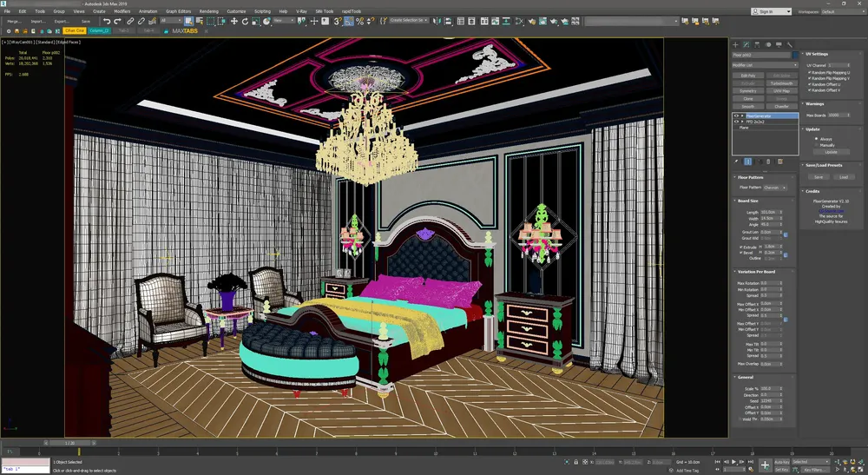Open the Create tab plus icon
Screen dimensions: 868x475
point(735,44)
